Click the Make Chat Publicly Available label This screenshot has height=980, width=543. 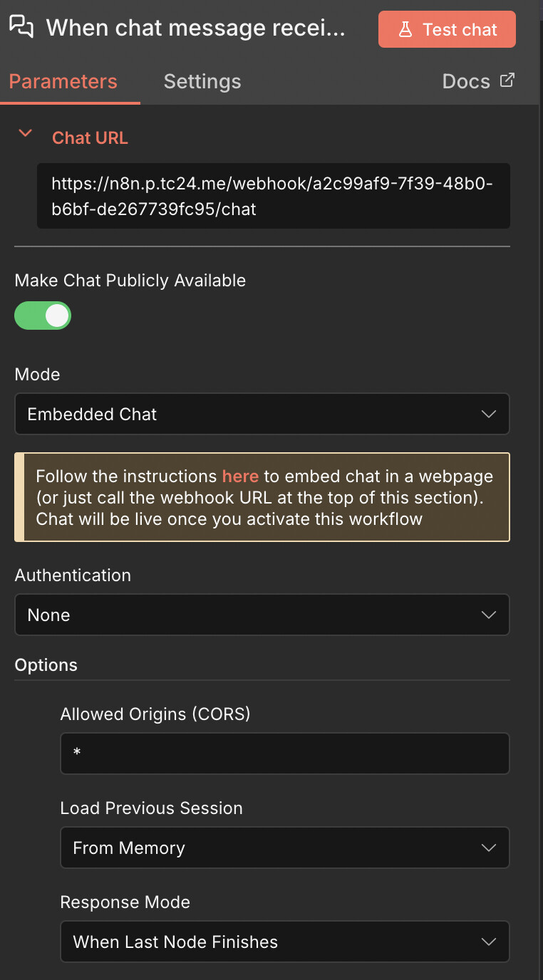click(130, 281)
